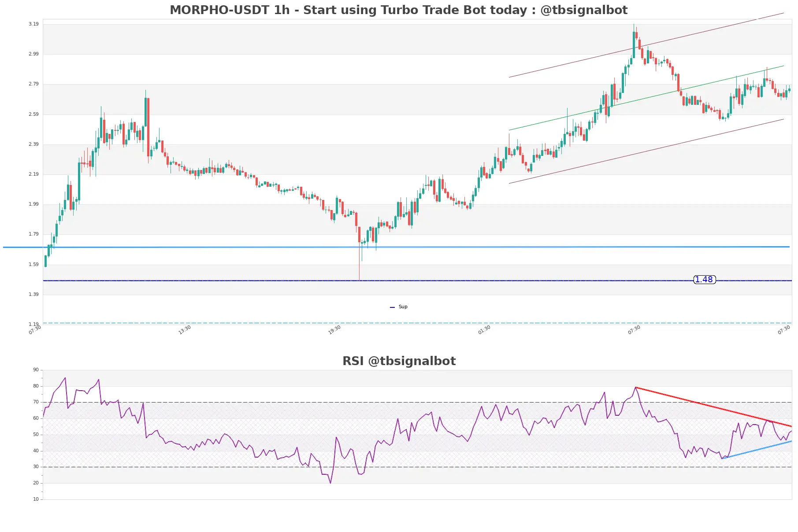Viewport: 798px width, 532px height.
Task: Click the 13:30 time axis label
Action: coord(185,330)
